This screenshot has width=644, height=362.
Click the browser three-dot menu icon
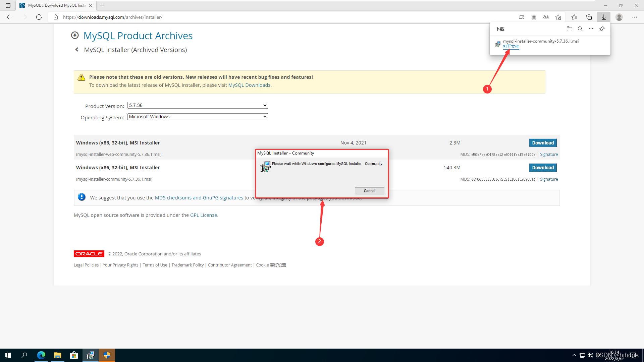point(635,17)
